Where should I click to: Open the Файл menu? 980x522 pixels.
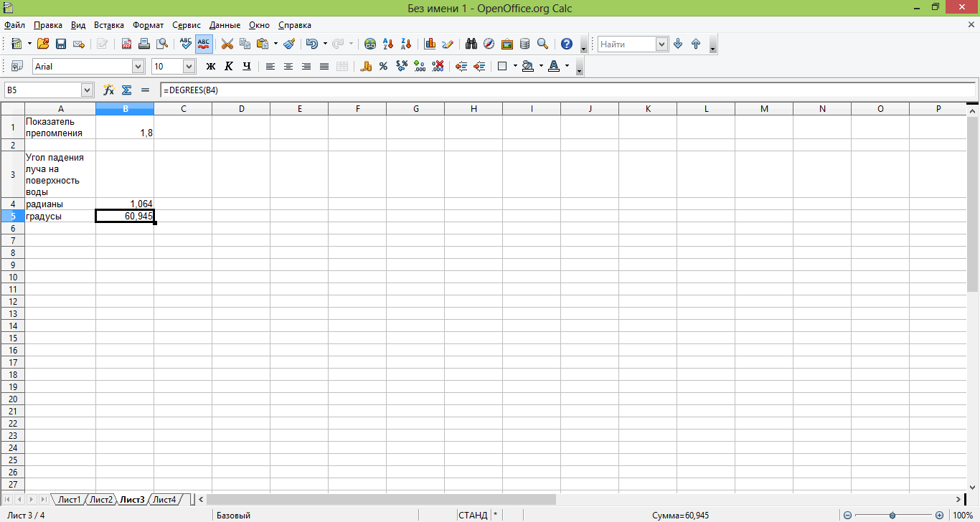coord(14,25)
